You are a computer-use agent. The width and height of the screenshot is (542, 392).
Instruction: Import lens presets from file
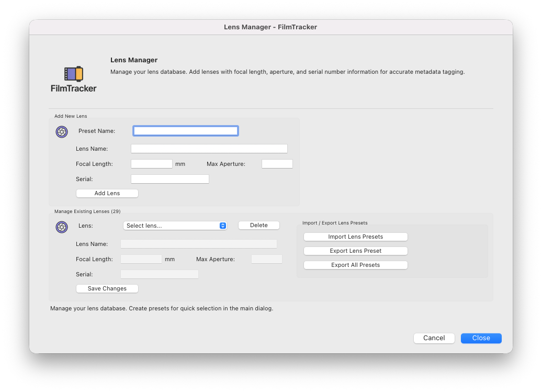[355, 237]
